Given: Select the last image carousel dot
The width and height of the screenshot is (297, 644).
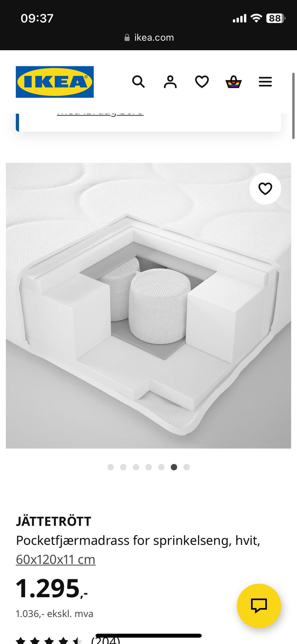Looking at the screenshot, I should point(187,467).
